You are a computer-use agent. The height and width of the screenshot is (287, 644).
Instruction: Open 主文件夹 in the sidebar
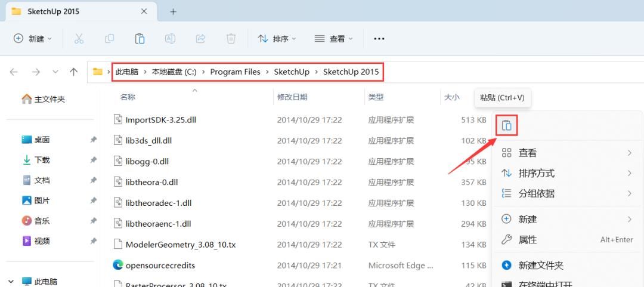point(44,99)
